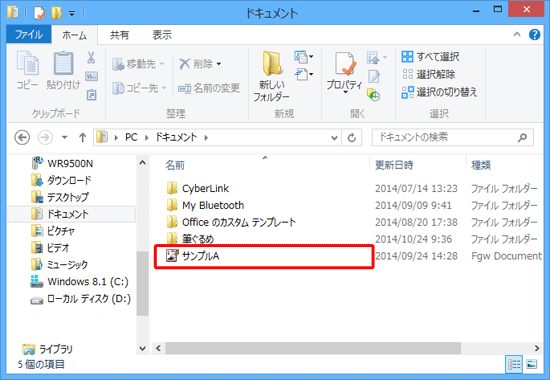Click the 削除 delete X icon

185,64
